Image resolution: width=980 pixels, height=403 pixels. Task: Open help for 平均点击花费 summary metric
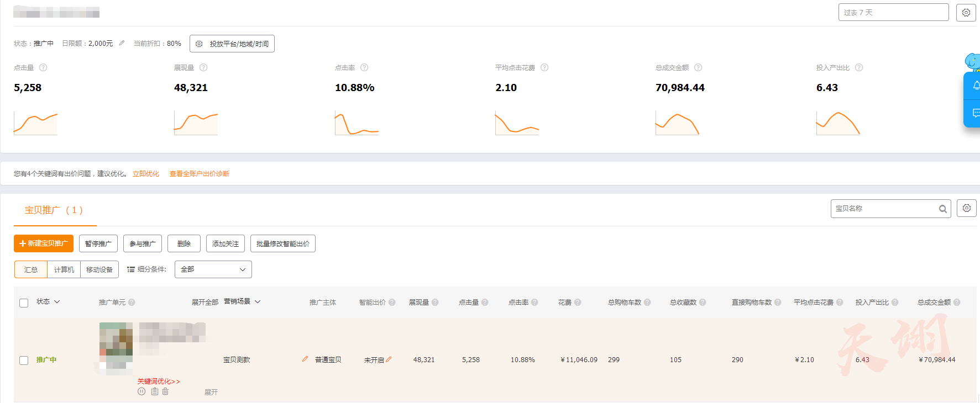coord(544,67)
